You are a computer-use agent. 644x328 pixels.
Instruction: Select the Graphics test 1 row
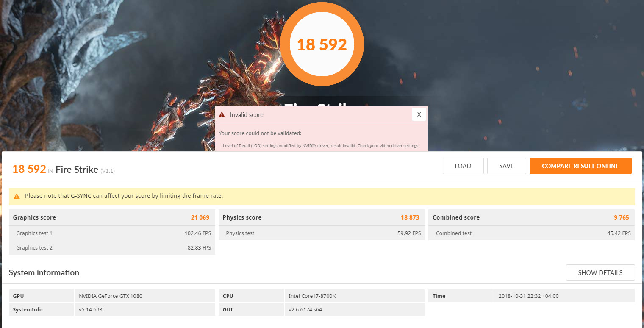click(x=112, y=233)
